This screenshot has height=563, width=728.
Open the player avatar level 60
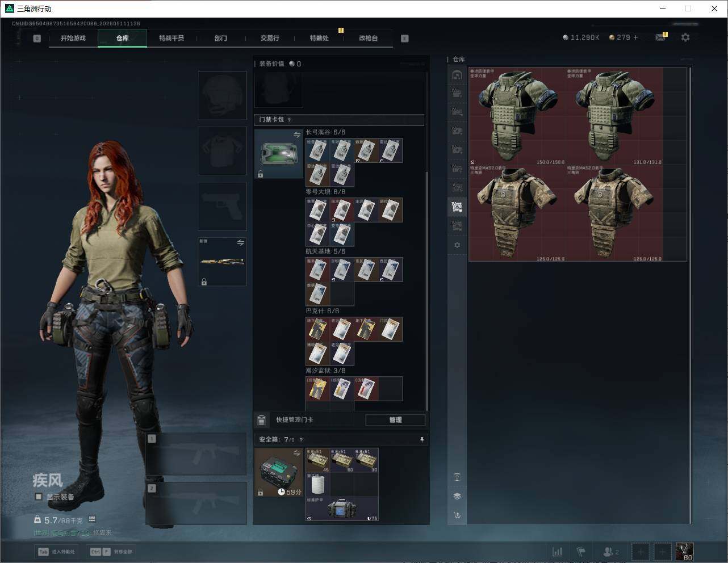pos(684,551)
